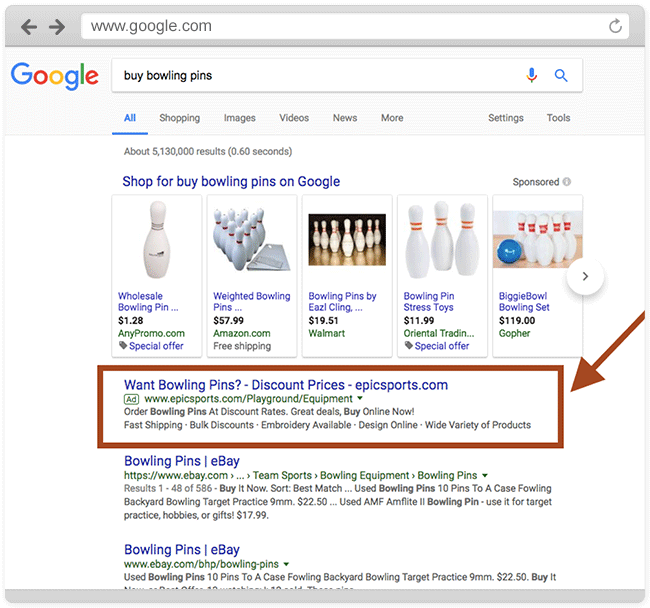Select the All results tab
Viewport: 650px width, 608px height.
coord(130,118)
